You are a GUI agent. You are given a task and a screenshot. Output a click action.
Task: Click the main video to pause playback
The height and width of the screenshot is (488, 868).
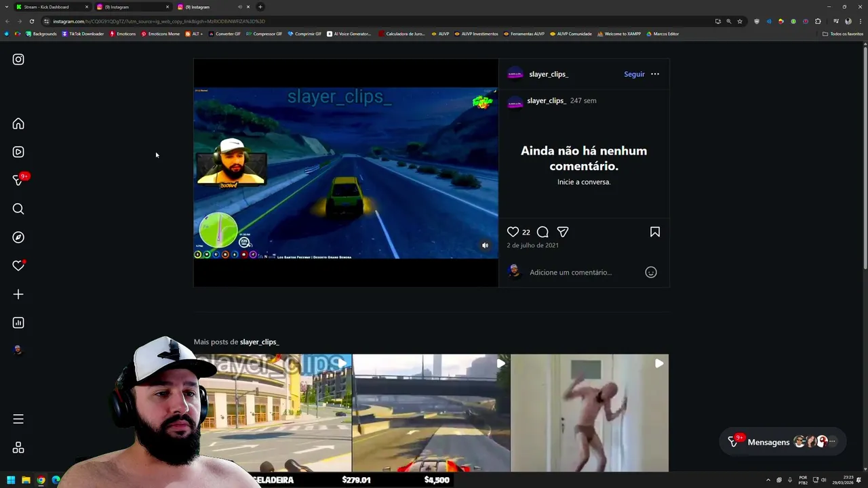coord(346,173)
